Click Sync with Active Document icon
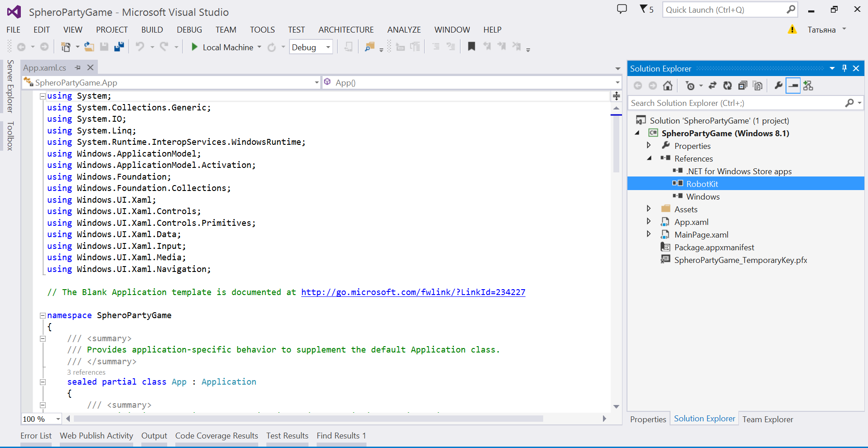 point(713,86)
